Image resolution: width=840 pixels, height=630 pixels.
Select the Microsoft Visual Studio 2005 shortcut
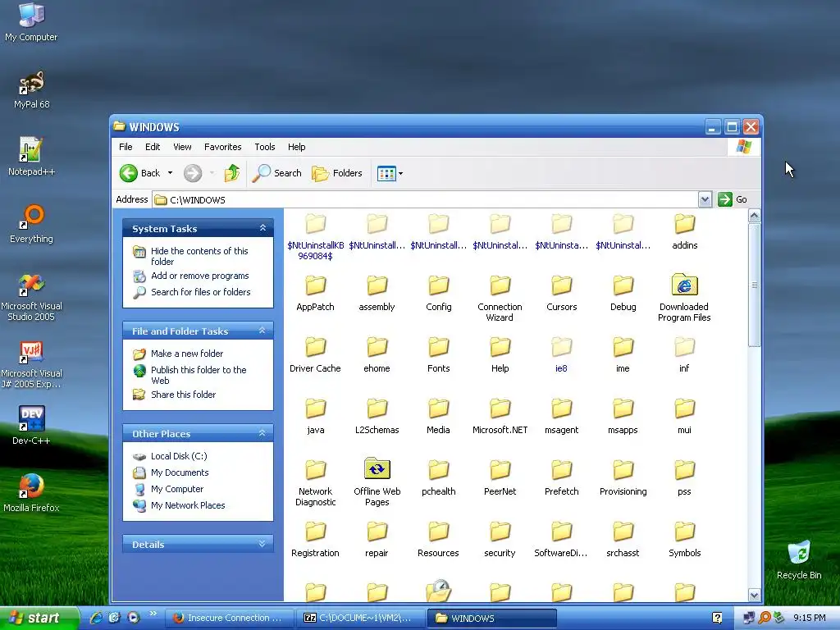(31, 297)
